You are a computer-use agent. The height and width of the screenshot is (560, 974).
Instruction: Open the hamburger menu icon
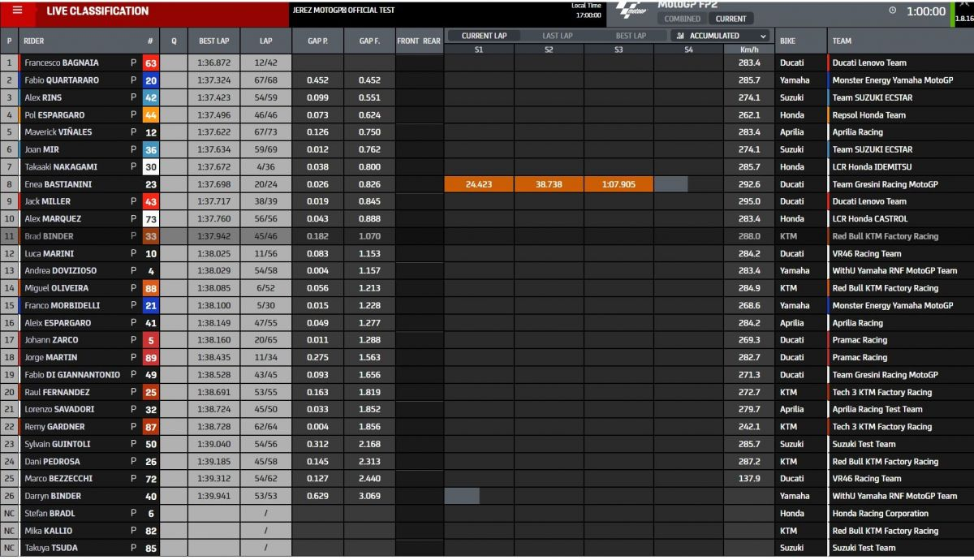click(x=17, y=11)
